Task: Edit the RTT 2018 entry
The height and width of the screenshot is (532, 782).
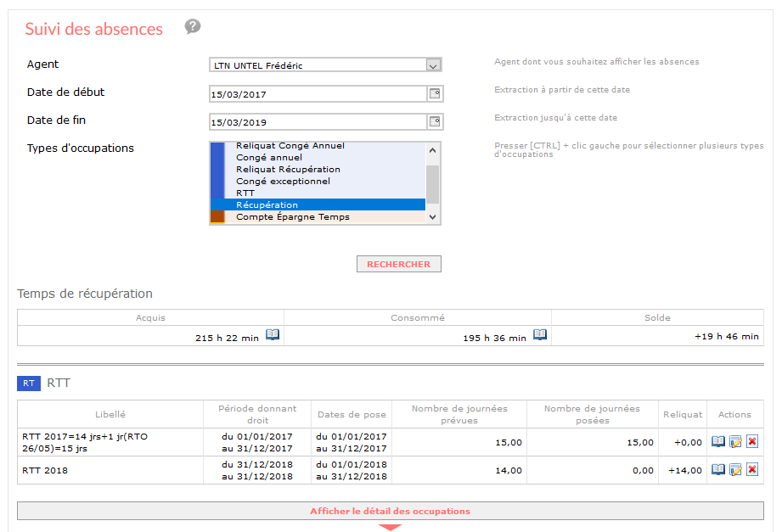Action: (x=735, y=470)
